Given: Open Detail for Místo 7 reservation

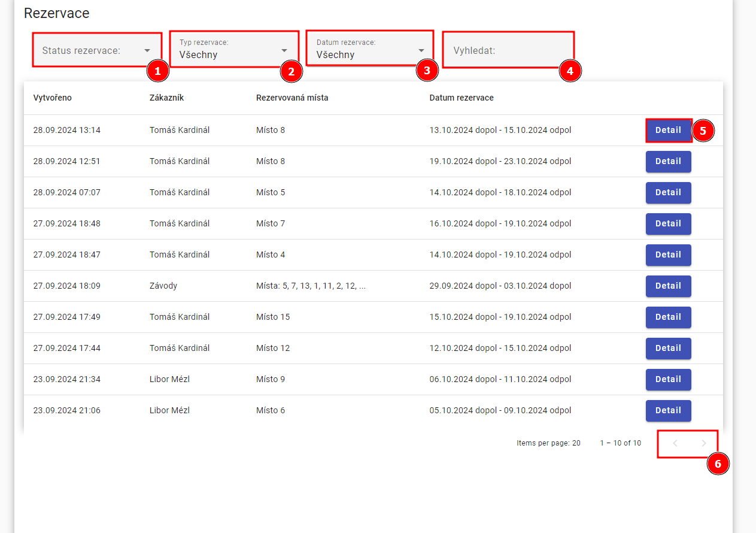Looking at the screenshot, I should click(668, 224).
